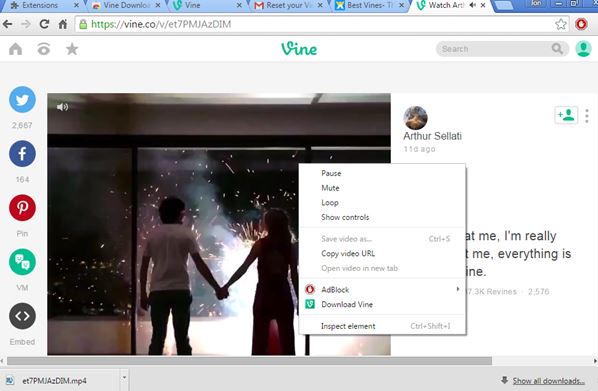The height and width of the screenshot is (391, 598).
Task: Share the vine on Twitter
Action: point(22,100)
